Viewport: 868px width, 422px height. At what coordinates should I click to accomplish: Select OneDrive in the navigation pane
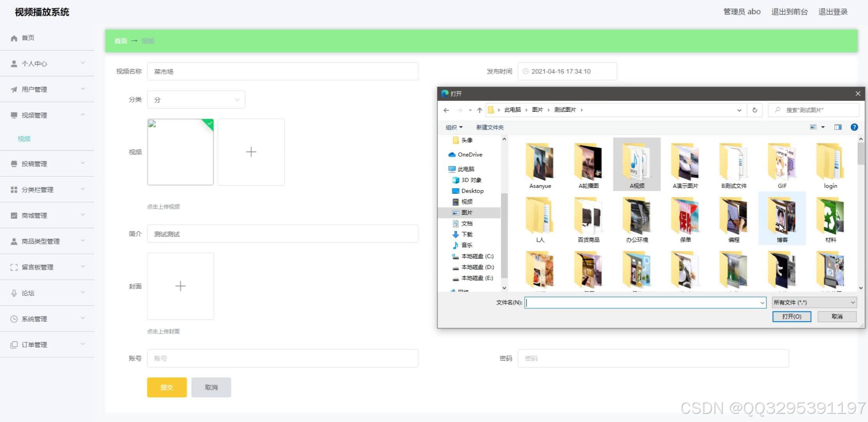point(470,155)
